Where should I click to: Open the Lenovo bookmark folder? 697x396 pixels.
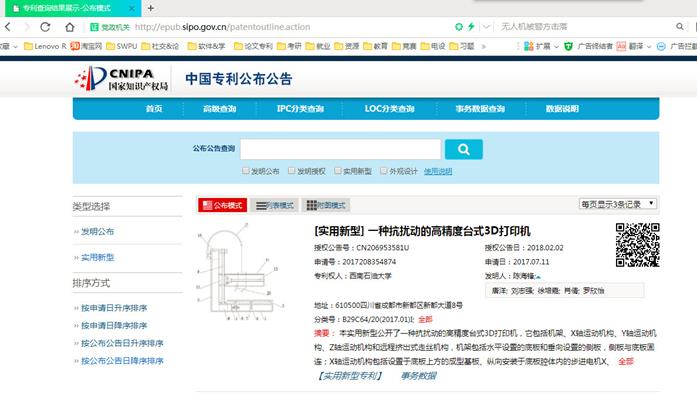(45, 46)
